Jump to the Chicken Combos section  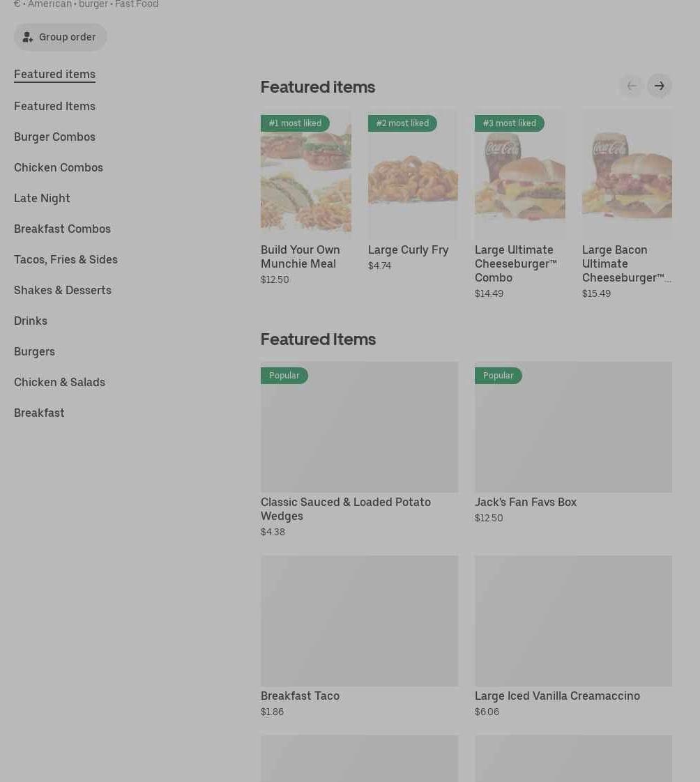(x=59, y=167)
